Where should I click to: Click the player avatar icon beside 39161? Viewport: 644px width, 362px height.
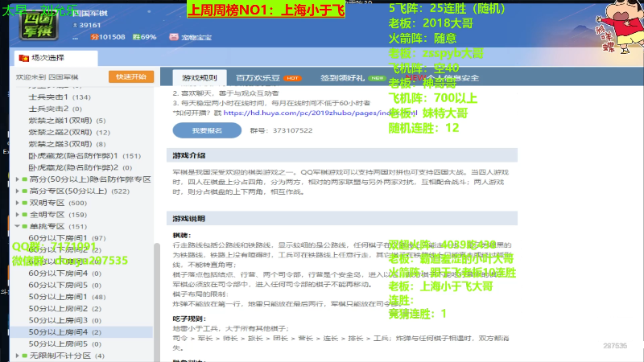[x=75, y=25]
